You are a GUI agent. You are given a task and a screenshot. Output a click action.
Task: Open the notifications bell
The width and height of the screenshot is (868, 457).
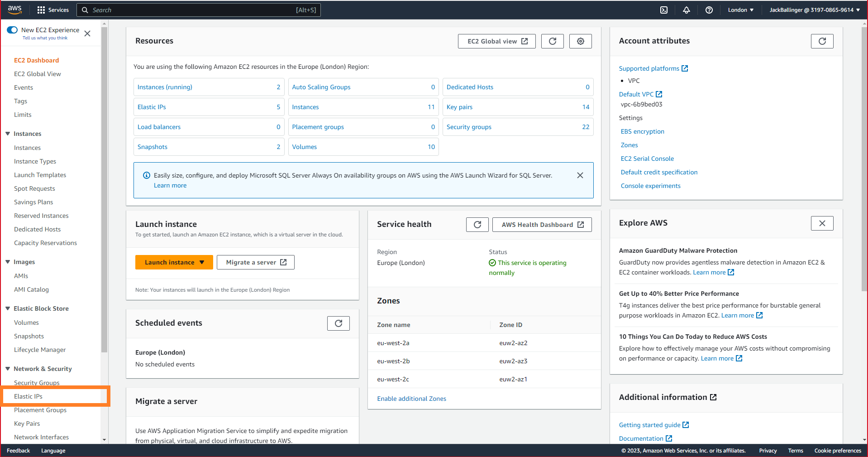(687, 10)
